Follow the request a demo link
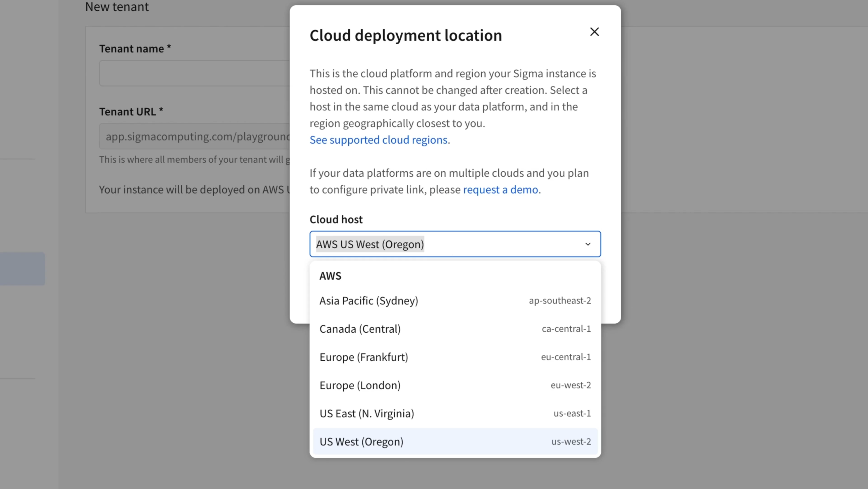Image resolution: width=868 pixels, height=489 pixels. tap(500, 189)
